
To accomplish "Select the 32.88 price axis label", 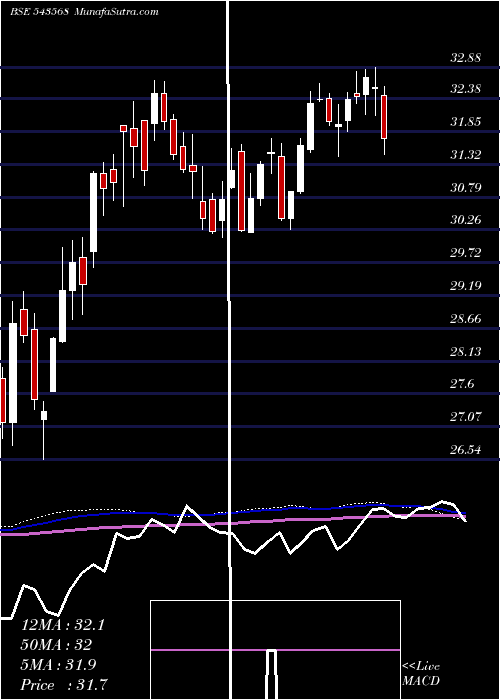I will [x=466, y=58].
